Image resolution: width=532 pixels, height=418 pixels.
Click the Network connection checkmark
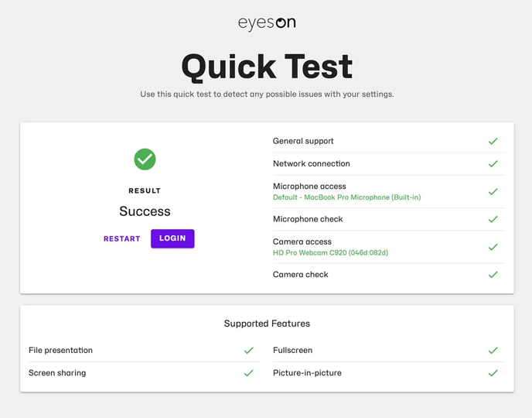[x=493, y=163]
